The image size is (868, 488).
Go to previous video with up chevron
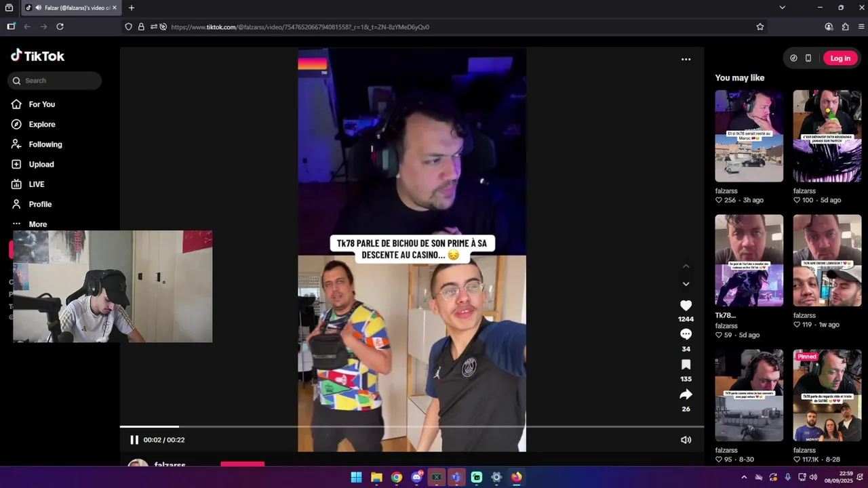(686, 266)
